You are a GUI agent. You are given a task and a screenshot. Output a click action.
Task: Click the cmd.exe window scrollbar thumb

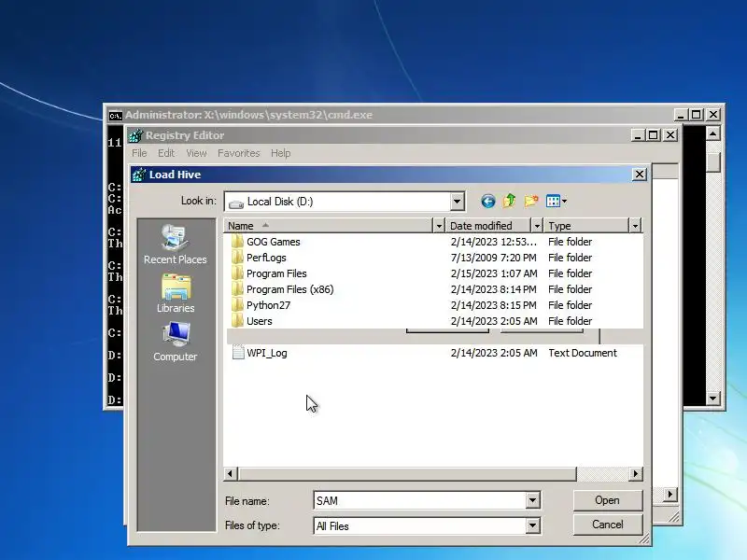tap(713, 161)
